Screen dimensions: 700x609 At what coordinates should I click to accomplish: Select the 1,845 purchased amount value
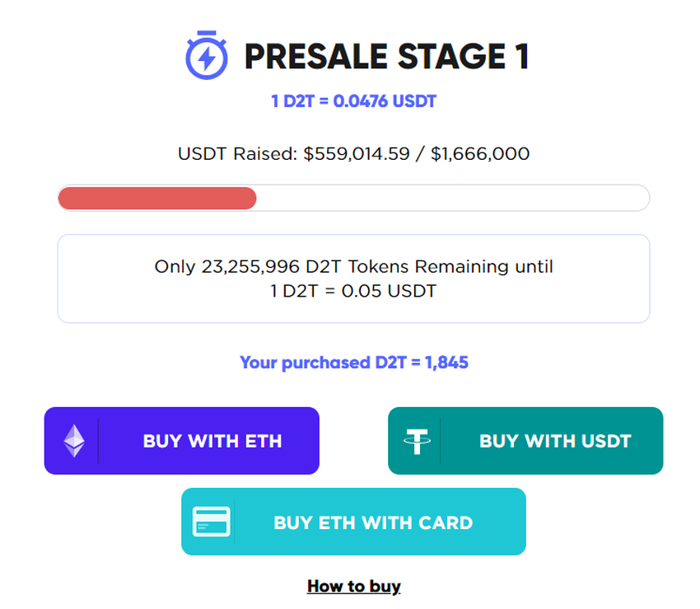[446, 362]
